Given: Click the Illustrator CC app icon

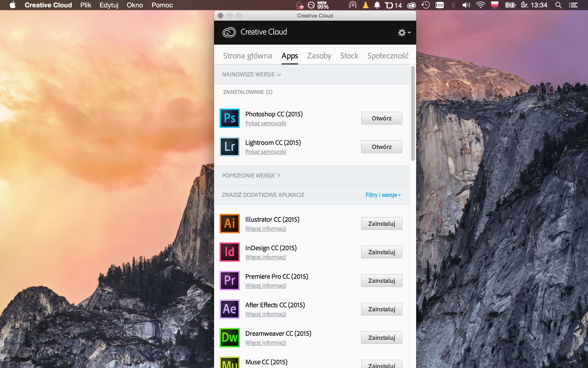Looking at the screenshot, I should click(229, 224).
